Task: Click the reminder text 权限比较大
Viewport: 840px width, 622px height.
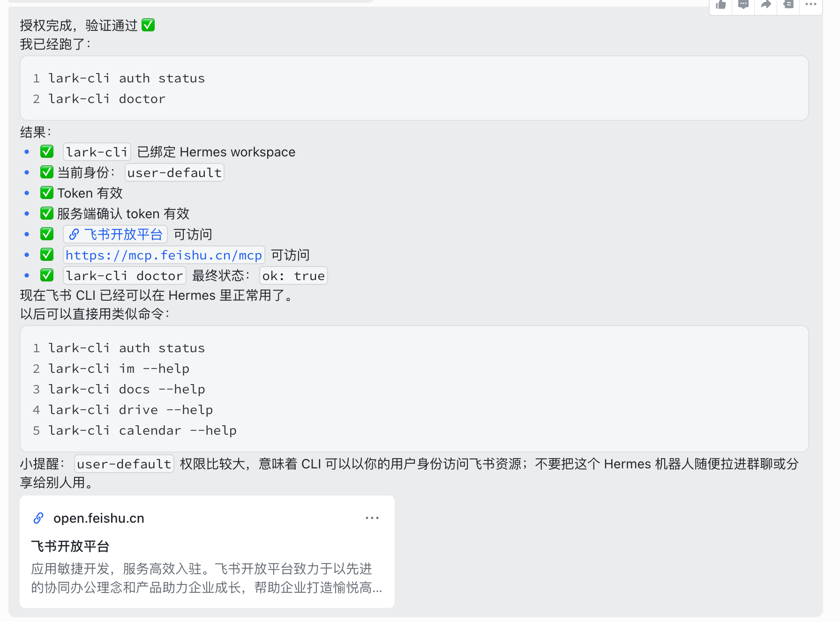Action: pyautogui.click(x=212, y=464)
